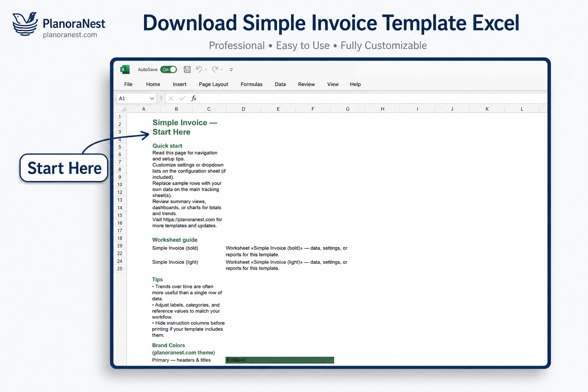Open the Formulas tab
The height and width of the screenshot is (392, 588).
[252, 84]
